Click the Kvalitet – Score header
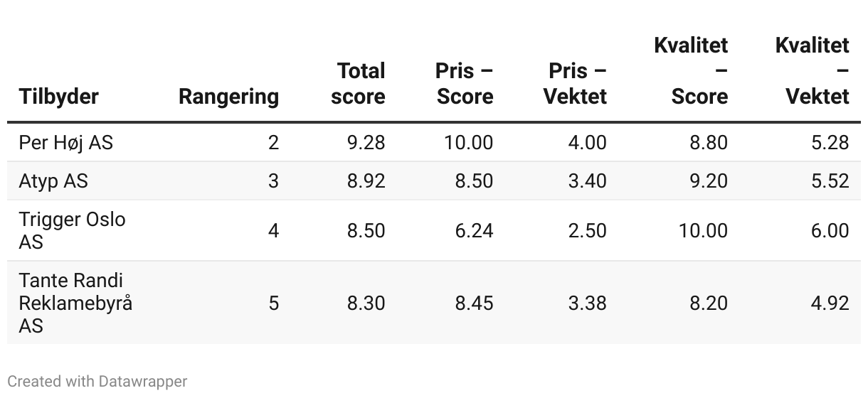Image resolution: width=868 pixels, height=398 pixels. coord(691,71)
